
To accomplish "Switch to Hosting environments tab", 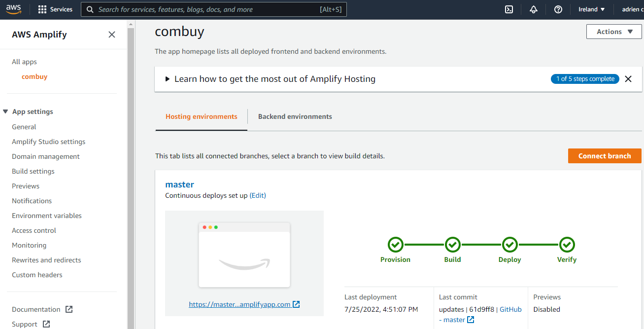I will tap(202, 117).
